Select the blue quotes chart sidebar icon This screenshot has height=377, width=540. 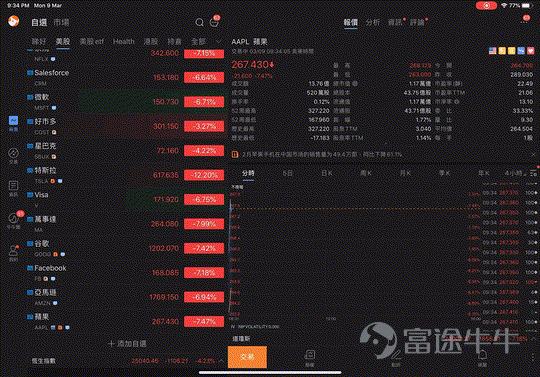click(13, 124)
